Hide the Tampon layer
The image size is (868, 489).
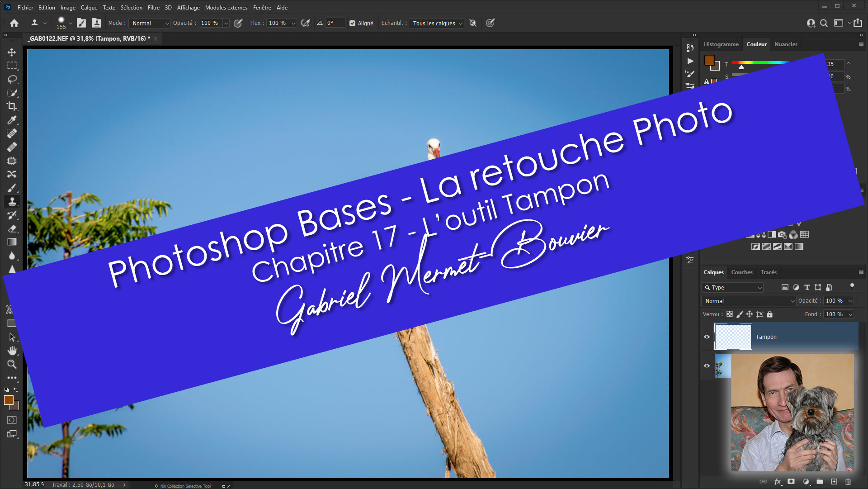tap(707, 337)
